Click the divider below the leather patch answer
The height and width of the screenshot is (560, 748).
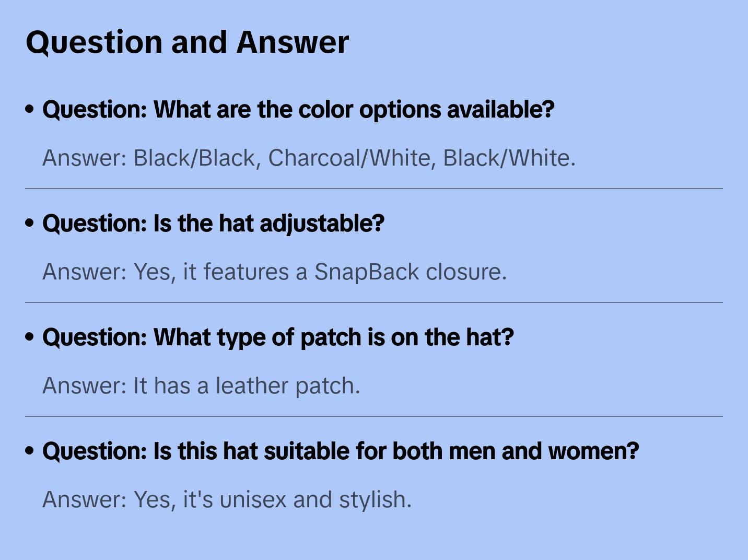pyautogui.click(x=374, y=416)
